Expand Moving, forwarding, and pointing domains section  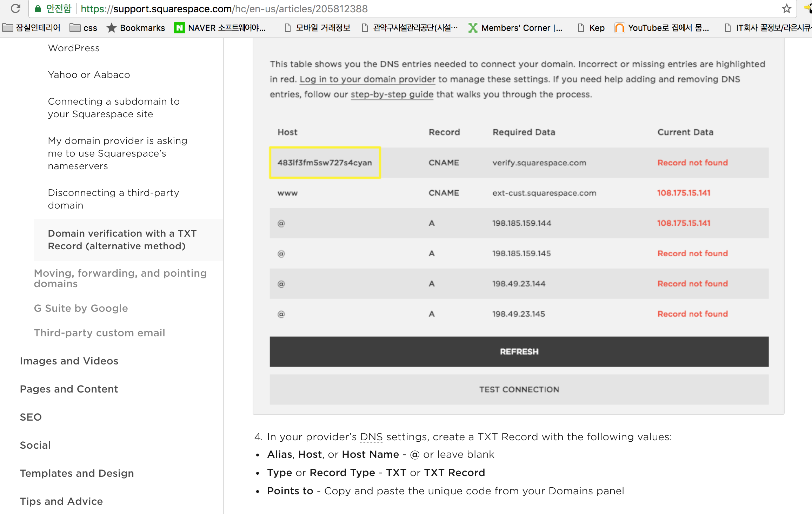[120, 278]
